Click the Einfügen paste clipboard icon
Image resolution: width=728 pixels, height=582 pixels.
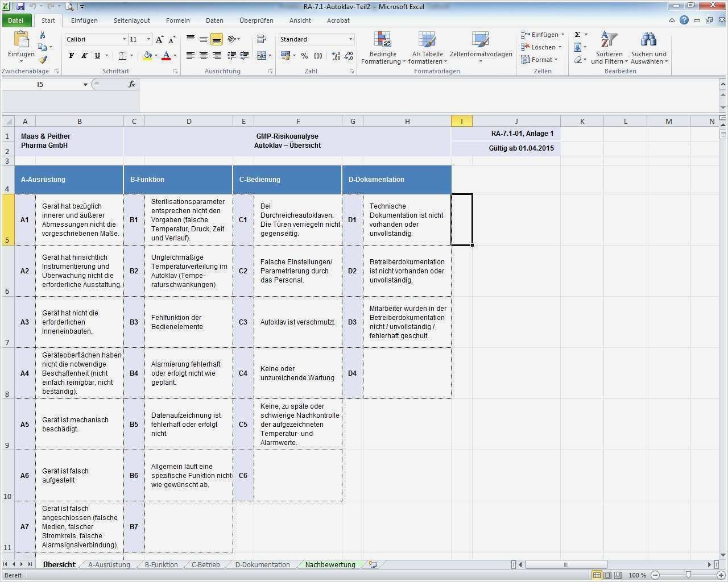[21, 41]
